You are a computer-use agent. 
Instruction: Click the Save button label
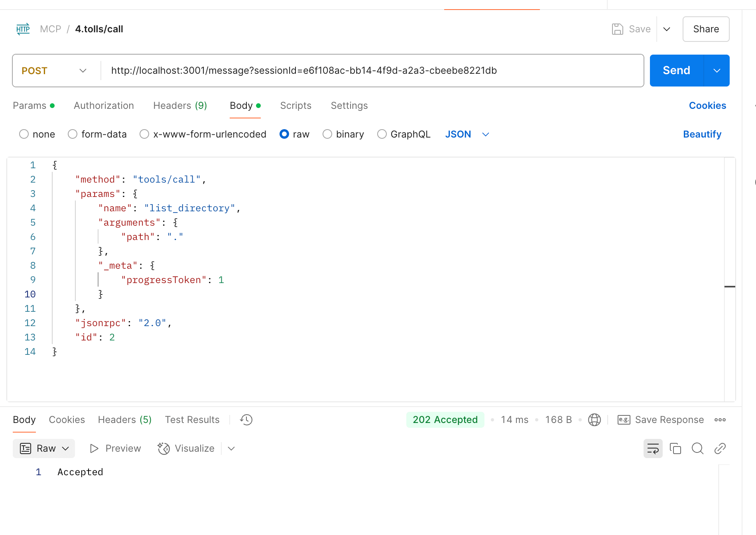[x=640, y=29]
